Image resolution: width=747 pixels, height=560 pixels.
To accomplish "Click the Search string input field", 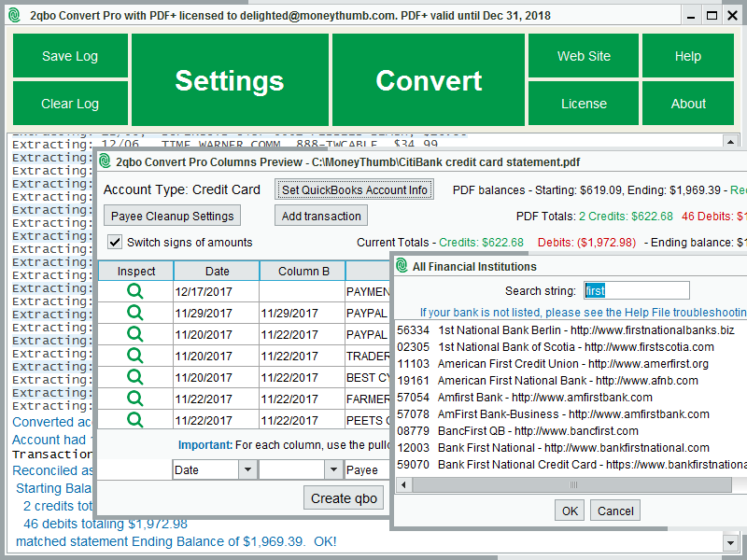I will 637,290.
